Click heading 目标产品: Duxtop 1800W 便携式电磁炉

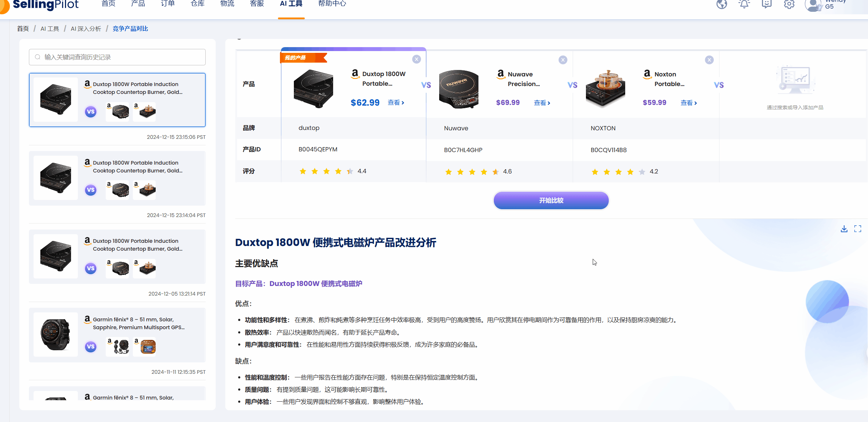298,283
